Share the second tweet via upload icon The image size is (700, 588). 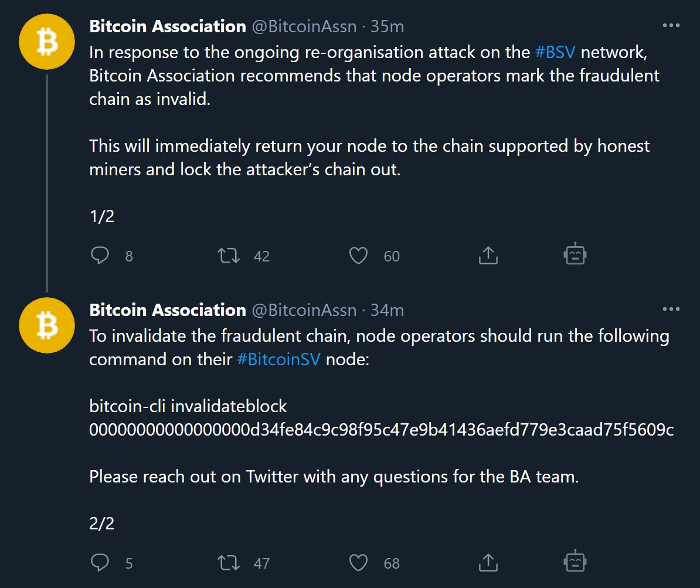click(x=488, y=562)
